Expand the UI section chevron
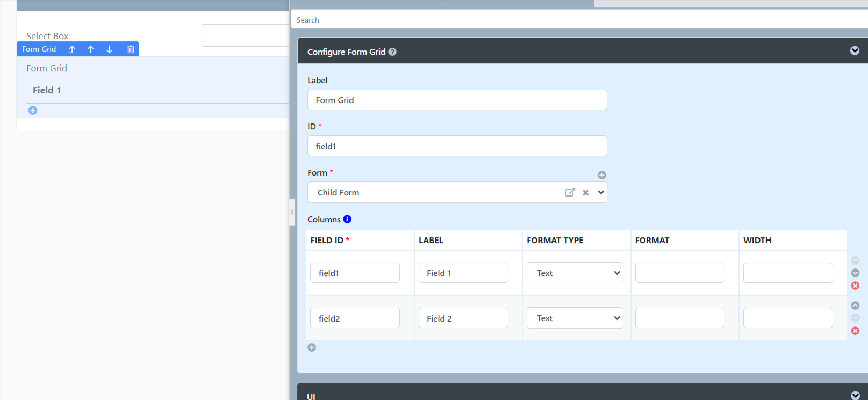The image size is (868, 400). point(855,395)
